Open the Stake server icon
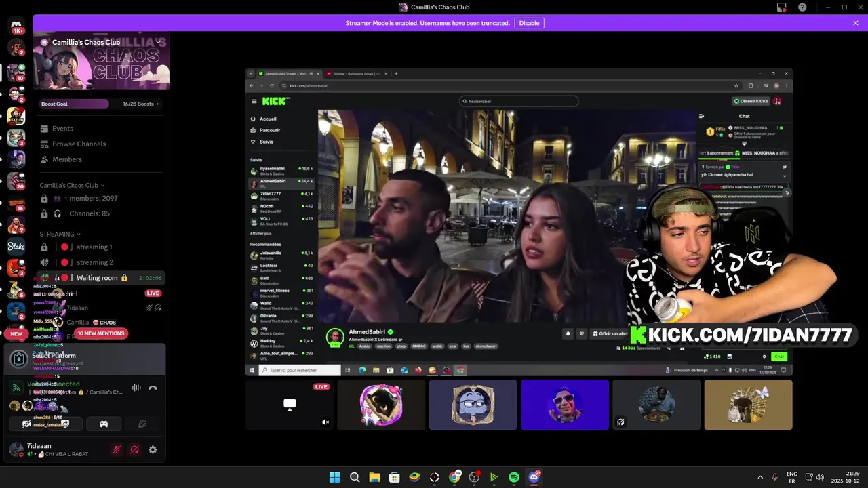 pyautogui.click(x=16, y=247)
